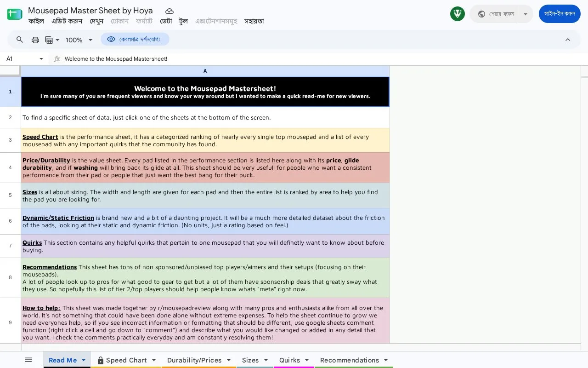588x368 pixels.
Task: Click the How to help description cell
Action: pos(205,321)
